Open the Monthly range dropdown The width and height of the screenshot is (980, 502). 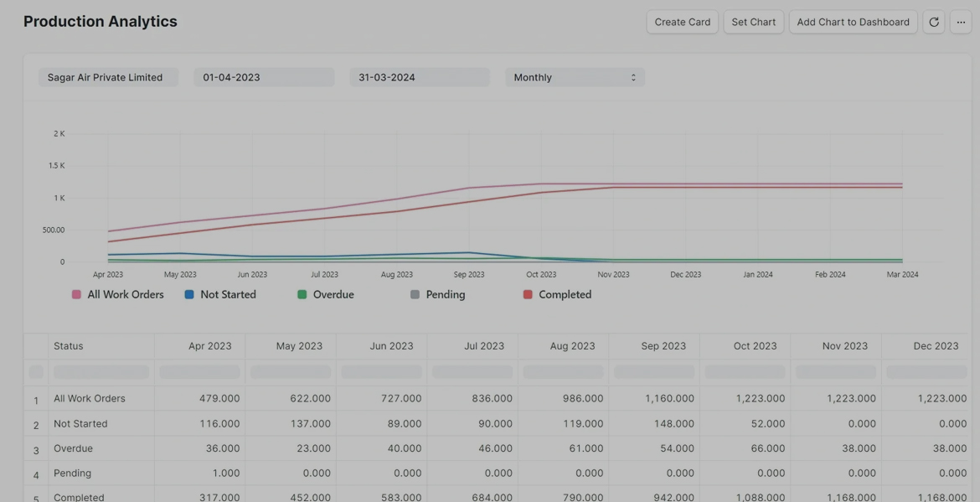tap(575, 77)
